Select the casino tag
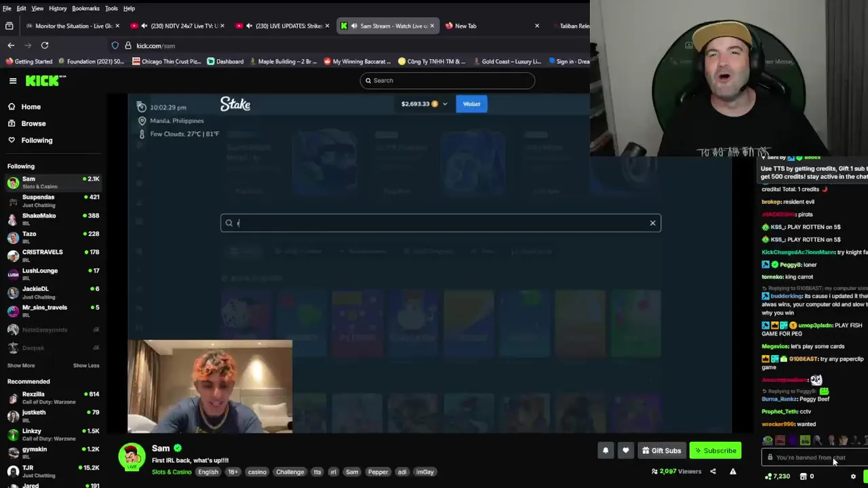The width and height of the screenshot is (868, 488). pos(257,472)
